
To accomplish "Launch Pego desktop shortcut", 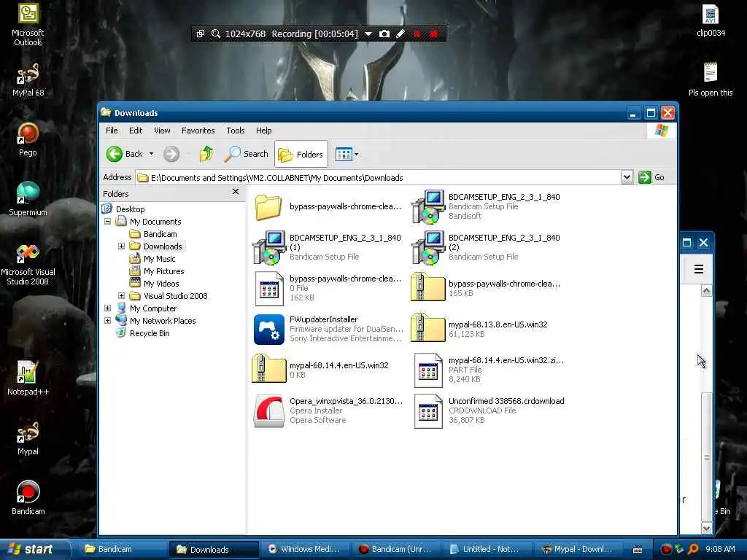I will pos(28,139).
